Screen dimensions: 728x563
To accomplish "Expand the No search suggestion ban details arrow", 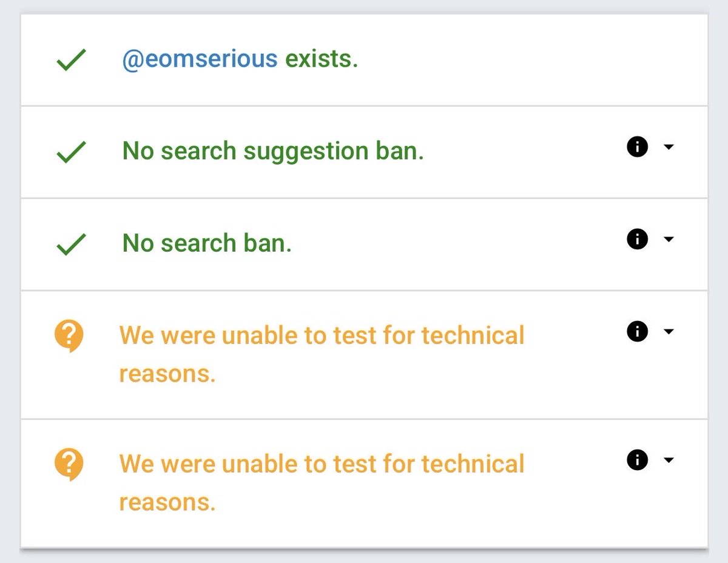I will click(669, 147).
